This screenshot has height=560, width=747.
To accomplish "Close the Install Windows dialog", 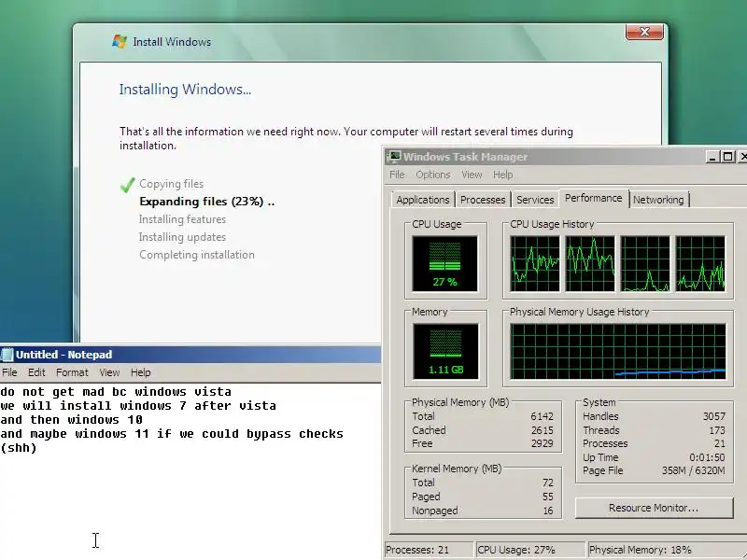I will [x=644, y=32].
